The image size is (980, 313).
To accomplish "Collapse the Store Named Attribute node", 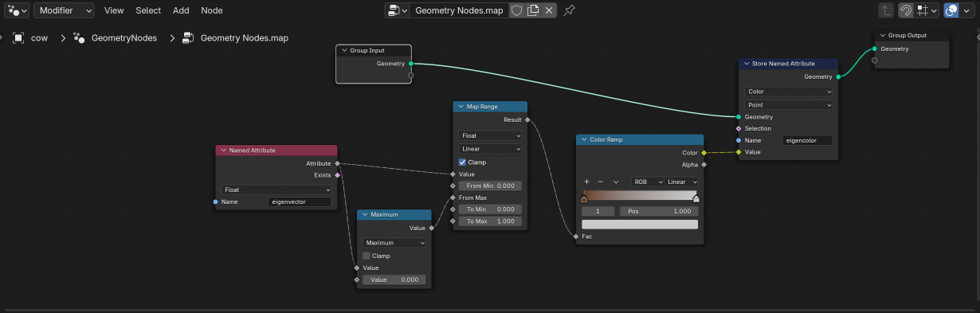I will click(747, 64).
